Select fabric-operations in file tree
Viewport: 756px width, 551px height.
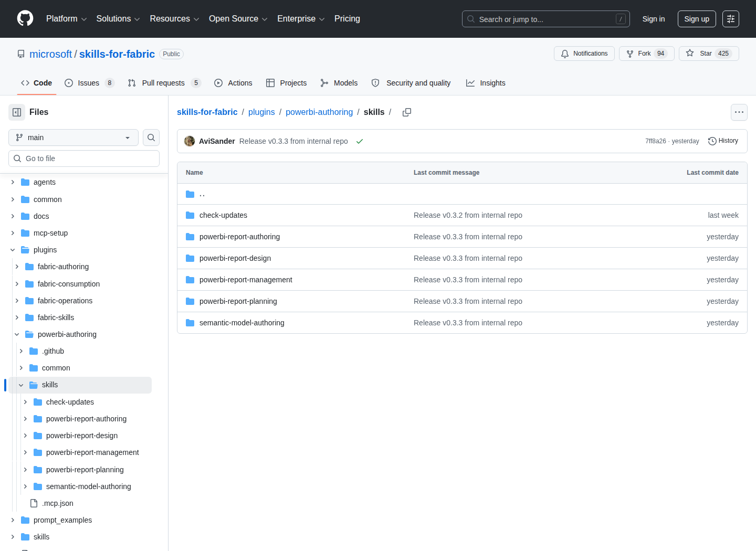coord(65,301)
